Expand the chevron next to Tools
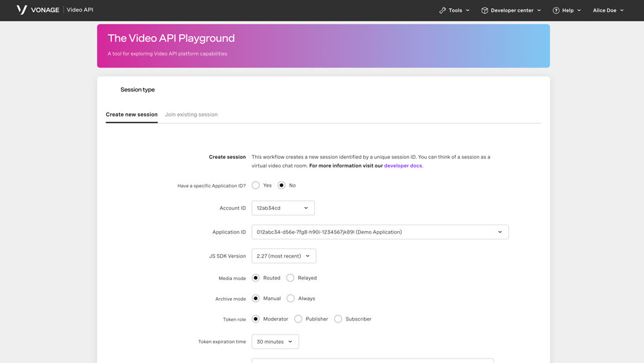This screenshot has height=363, width=644. coord(468,10)
